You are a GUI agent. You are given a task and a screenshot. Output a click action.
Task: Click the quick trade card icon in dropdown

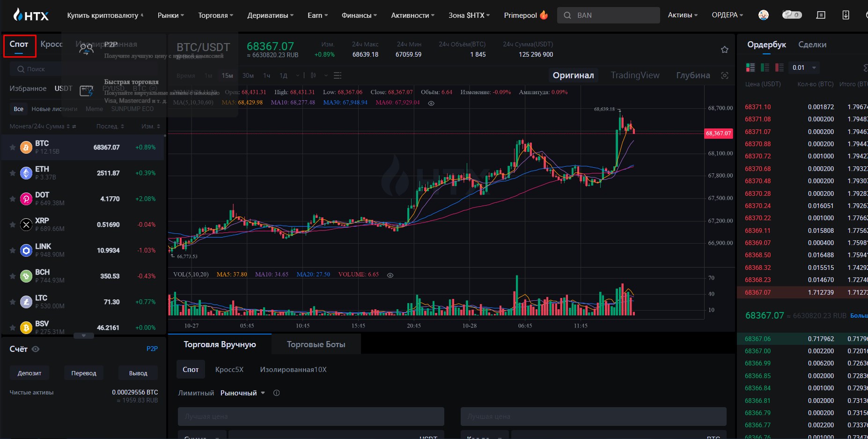pyautogui.click(x=86, y=91)
